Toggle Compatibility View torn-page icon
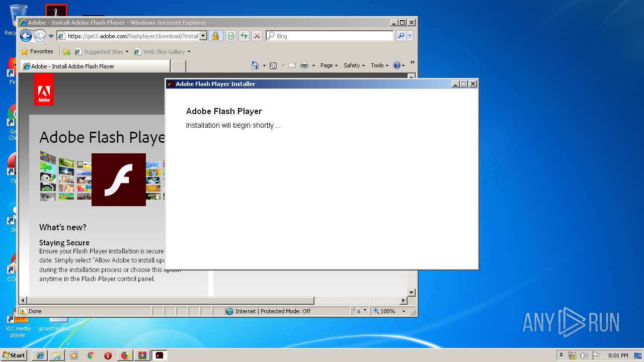 point(231,36)
